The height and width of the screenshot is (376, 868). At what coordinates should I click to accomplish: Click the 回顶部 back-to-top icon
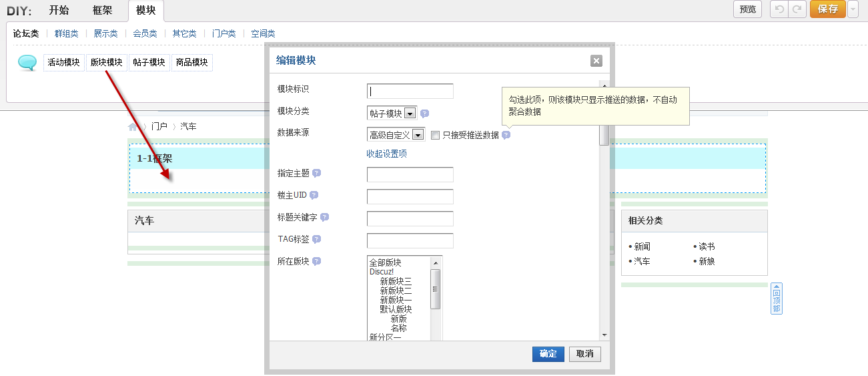(776, 298)
